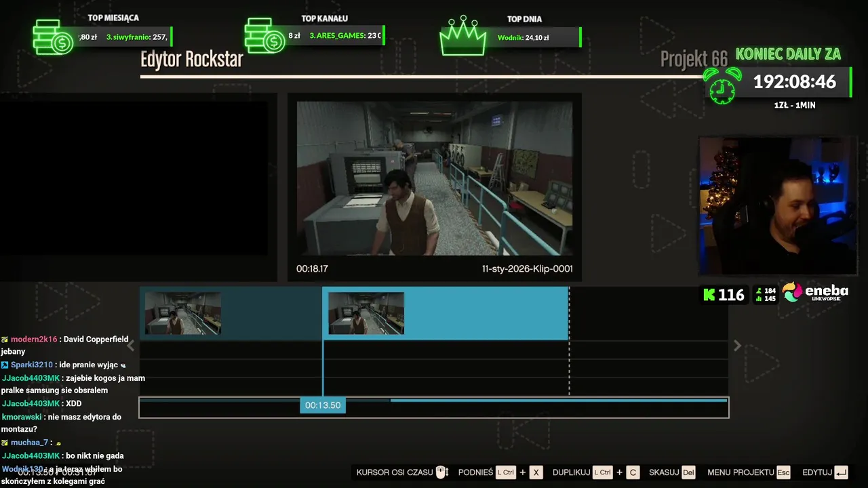The height and width of the screenshot is (488, 868).
Task: Click the streamer webcam feed
Action: [x=778, y=205]
